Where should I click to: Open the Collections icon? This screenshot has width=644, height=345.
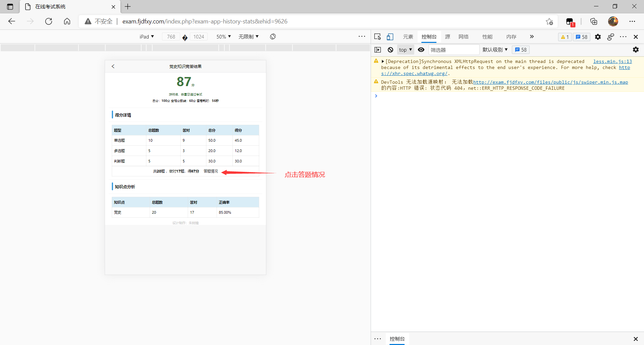coord(594,21)
